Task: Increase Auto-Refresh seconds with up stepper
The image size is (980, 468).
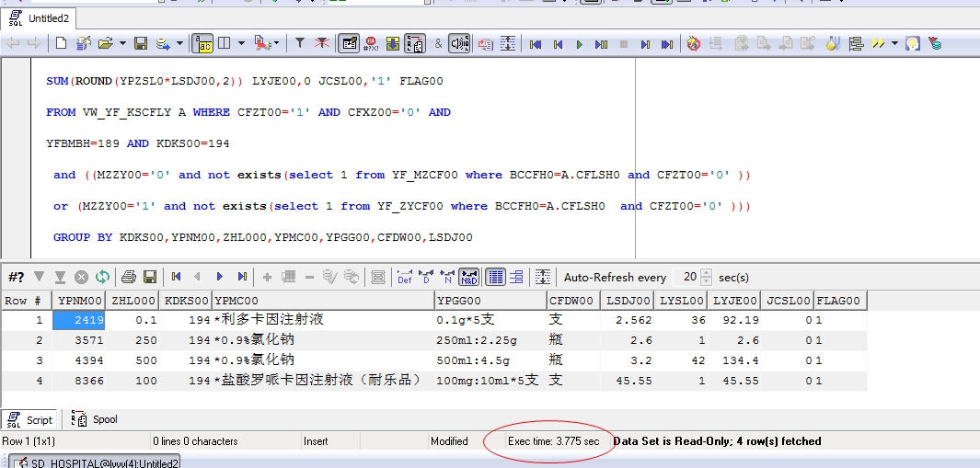Action: 707,273
